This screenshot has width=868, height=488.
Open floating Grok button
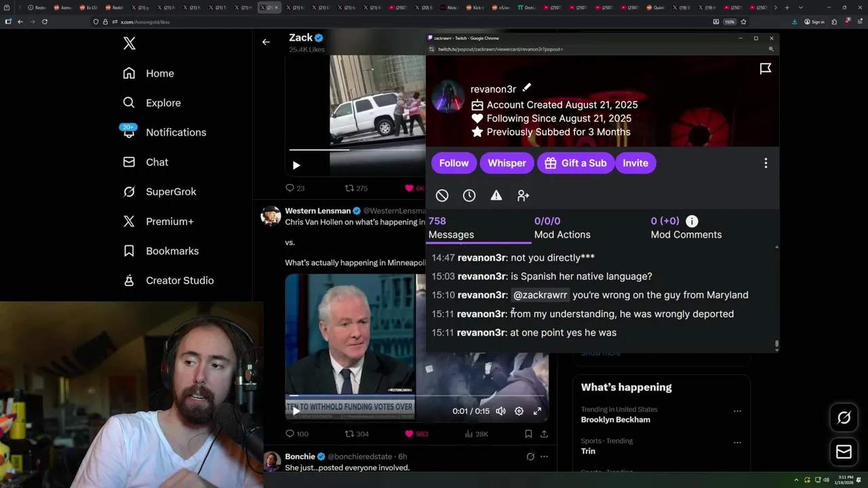click(x=844, y=418)
